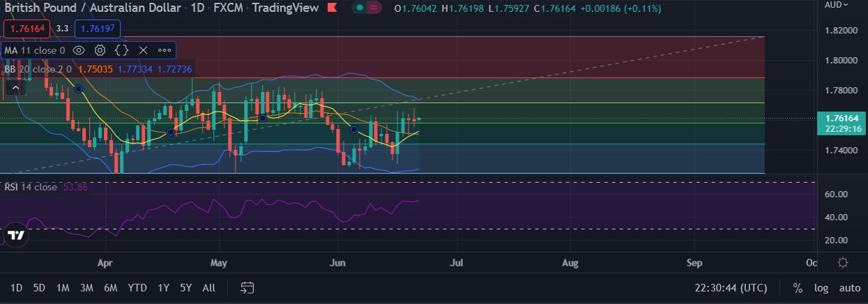Toggle the market status indicator pill
Viewport: 868px width, 304px height.
pyautogui.click(x=367, y=8)
